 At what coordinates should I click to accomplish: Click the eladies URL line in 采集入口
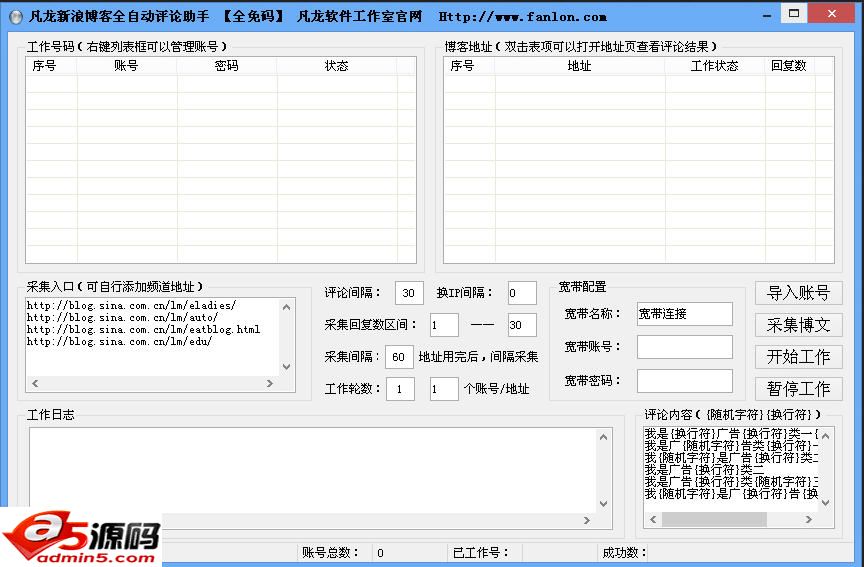(131, 305)
